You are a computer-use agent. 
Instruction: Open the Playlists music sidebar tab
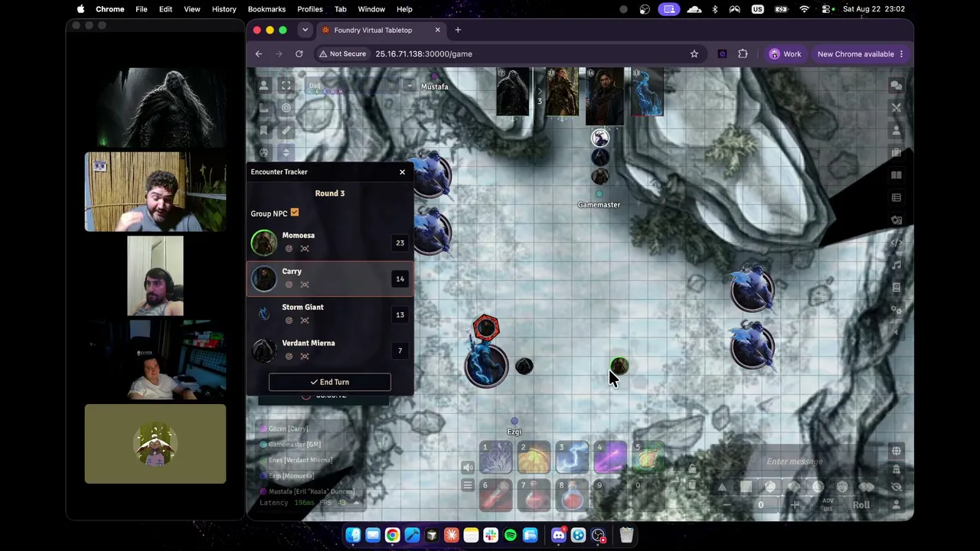pos(896,265)
